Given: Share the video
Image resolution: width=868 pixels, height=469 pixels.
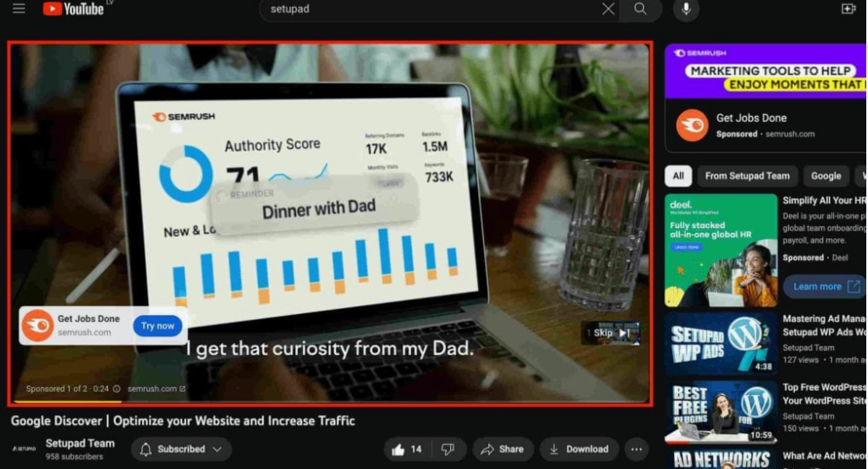Looking at the screenshot, I should coord(502,449).
